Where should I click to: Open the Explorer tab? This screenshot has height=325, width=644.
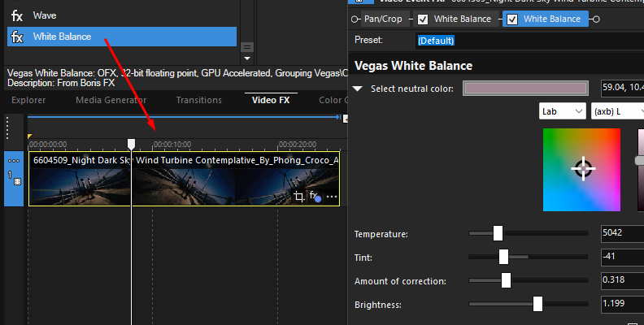pos(28,100)
